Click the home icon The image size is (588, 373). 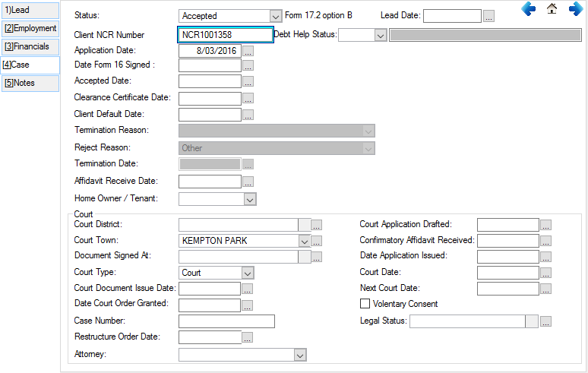[552, 9]
